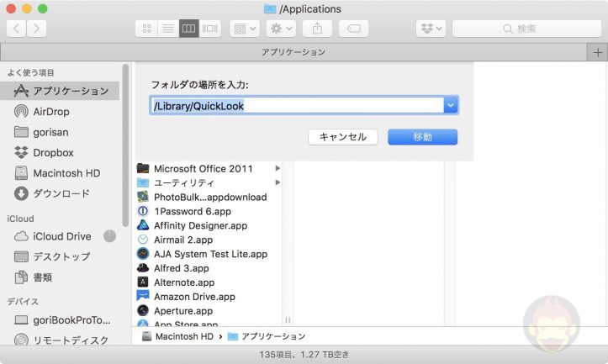Select PhotoBulk...appdownload file

[210, 198]
